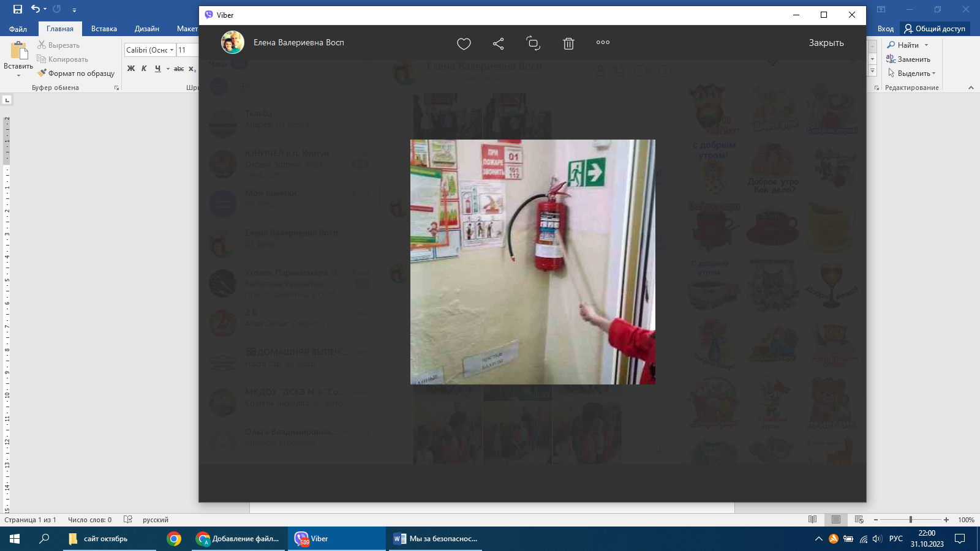This screenshot has width=980, height=551.
Task: Switch to the Главная ribbon tab
Action: click(x=60, y=29)
